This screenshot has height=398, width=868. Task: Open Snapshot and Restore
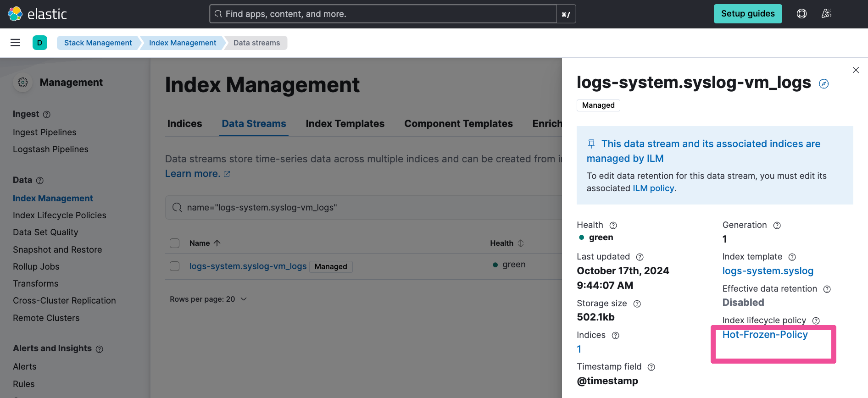[x=57, y=250]
